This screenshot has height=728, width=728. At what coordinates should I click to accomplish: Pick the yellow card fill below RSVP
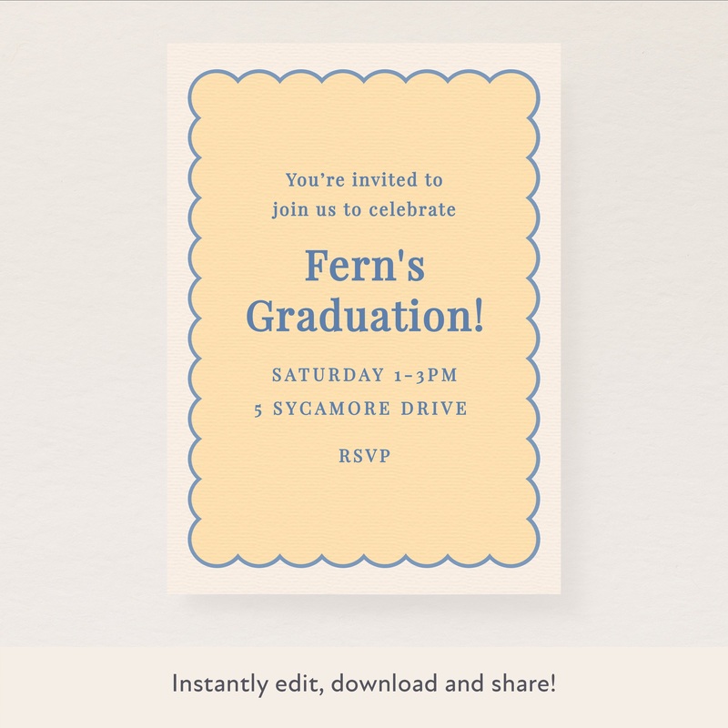point(364,510)
